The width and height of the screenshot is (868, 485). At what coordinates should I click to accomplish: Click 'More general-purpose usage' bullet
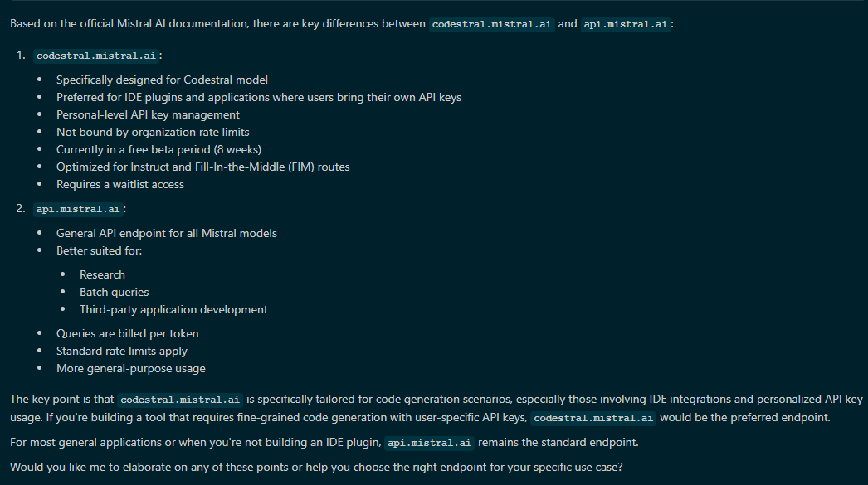tap(130, 369)
